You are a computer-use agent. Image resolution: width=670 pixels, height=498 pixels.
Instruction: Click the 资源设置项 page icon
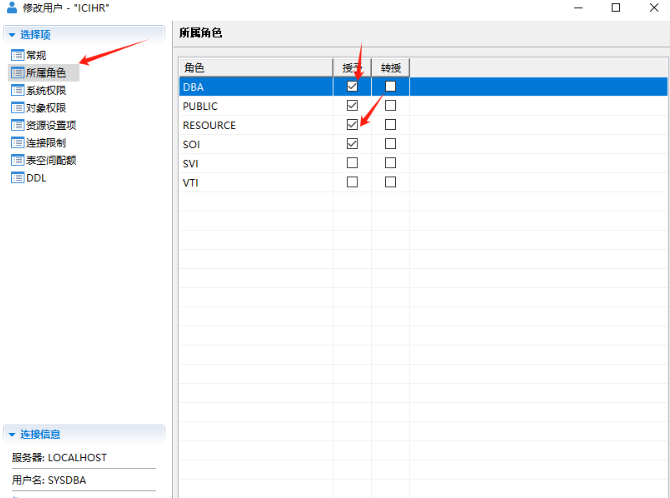click(x=18, y=125)
